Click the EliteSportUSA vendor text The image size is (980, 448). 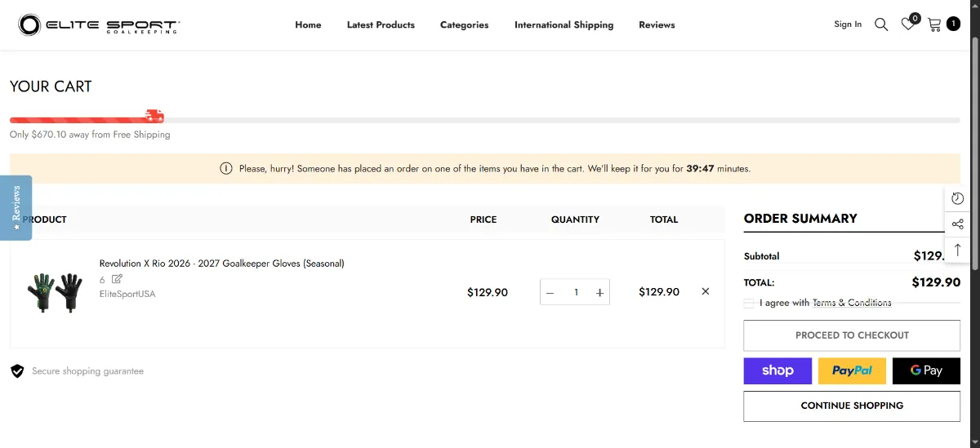pyautogui.click(x=127, y=294)
